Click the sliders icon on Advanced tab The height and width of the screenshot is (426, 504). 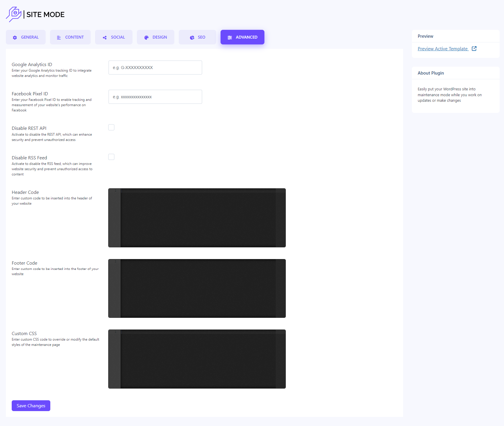230,37
